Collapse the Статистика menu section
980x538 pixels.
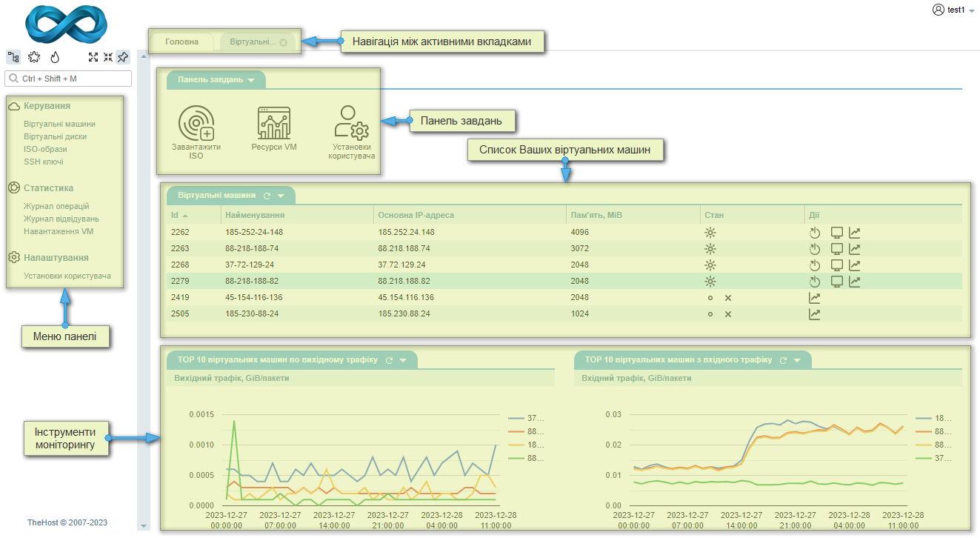(x=48, y=188)
